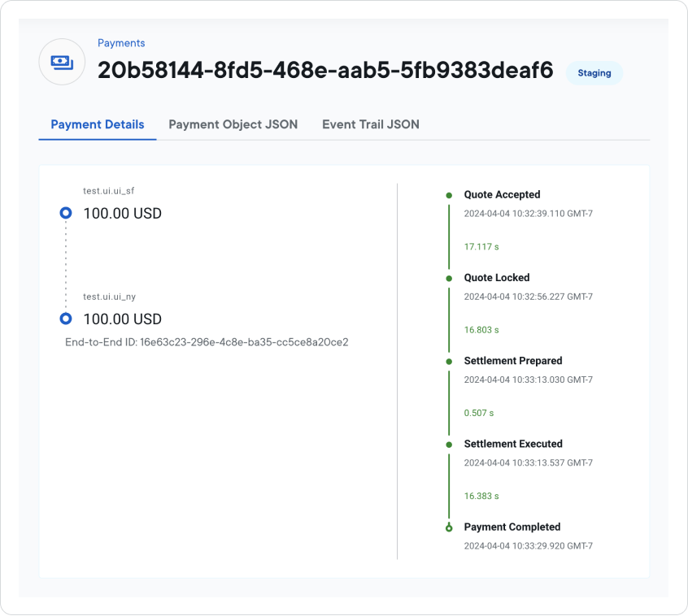Click the green dot beside Quote Locked
This screenshot has height=616, width=688.
pos(449,277)
